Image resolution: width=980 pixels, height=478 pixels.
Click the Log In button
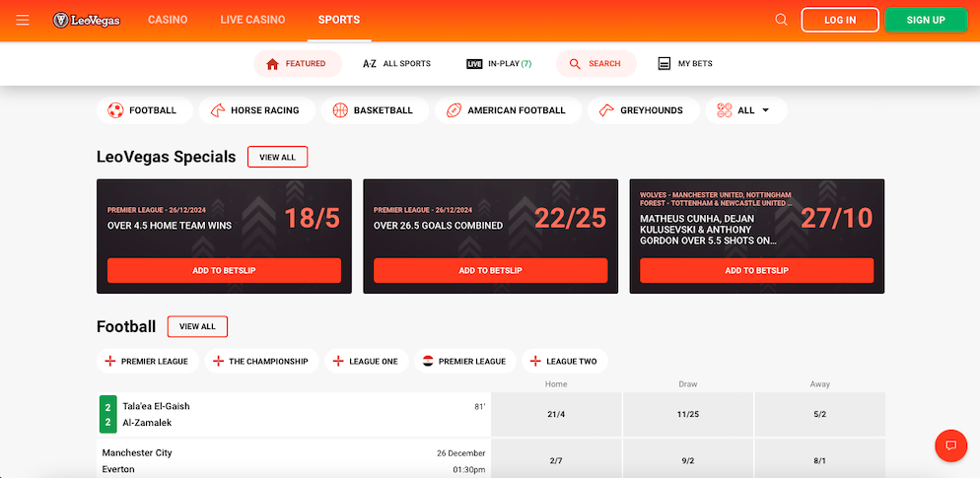(x=840, y=20)
